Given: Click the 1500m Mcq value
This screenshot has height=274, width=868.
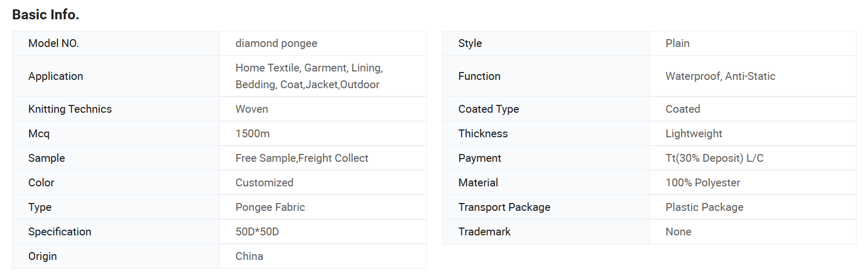Looking at the screenshot, I should pyautogui.click(x=253, y=134).
